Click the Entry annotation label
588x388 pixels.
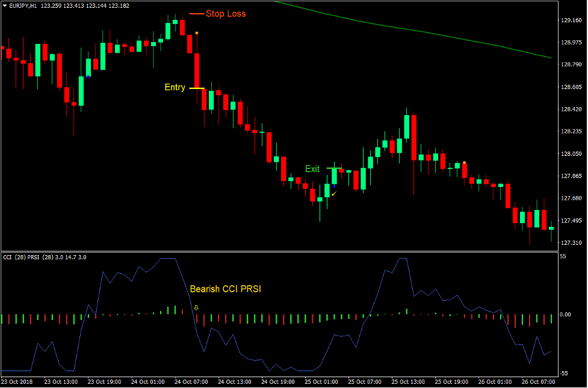pos(173,87)
